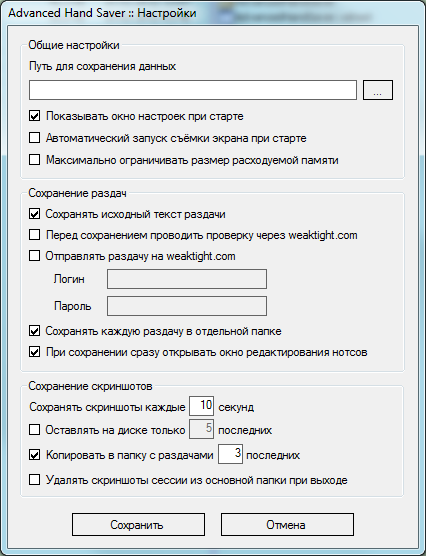The image size is (426, 556).
Task: Uncheck "Копировать в папку с раздачами"
Action: [34, 455]
